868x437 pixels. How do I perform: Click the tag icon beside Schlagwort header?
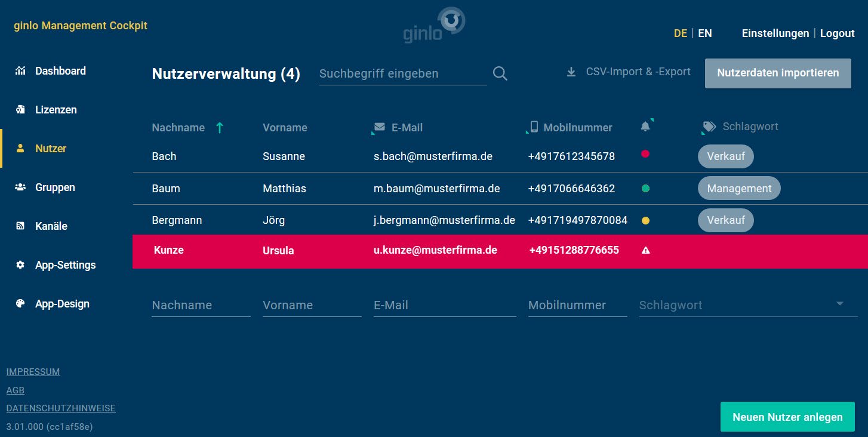click(709, 127)
